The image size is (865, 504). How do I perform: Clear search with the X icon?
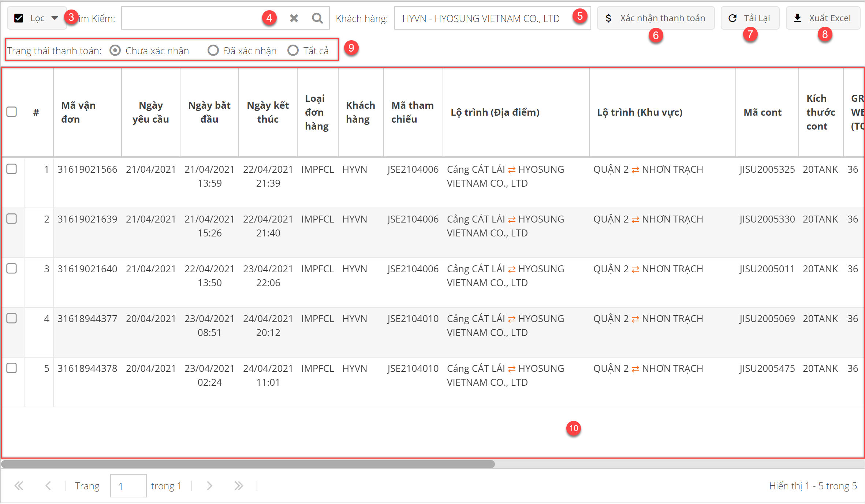(294, 18)
